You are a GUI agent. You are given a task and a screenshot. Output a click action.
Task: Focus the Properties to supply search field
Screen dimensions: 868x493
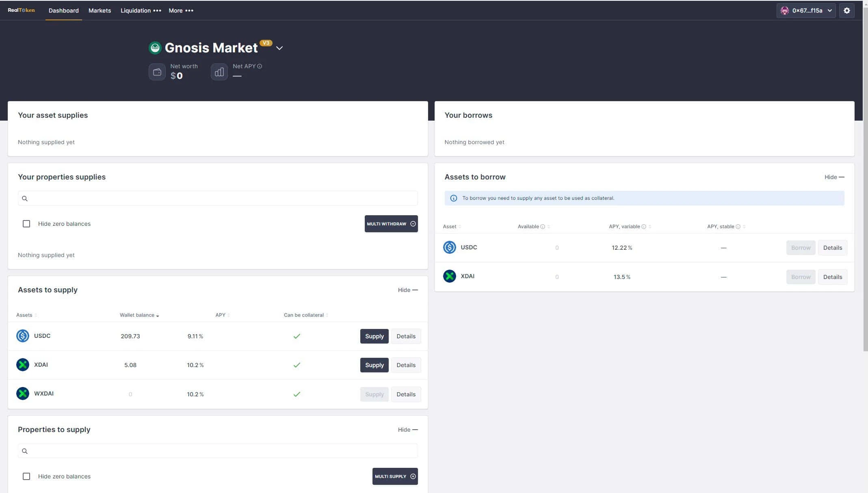click(x=218, y=451)
